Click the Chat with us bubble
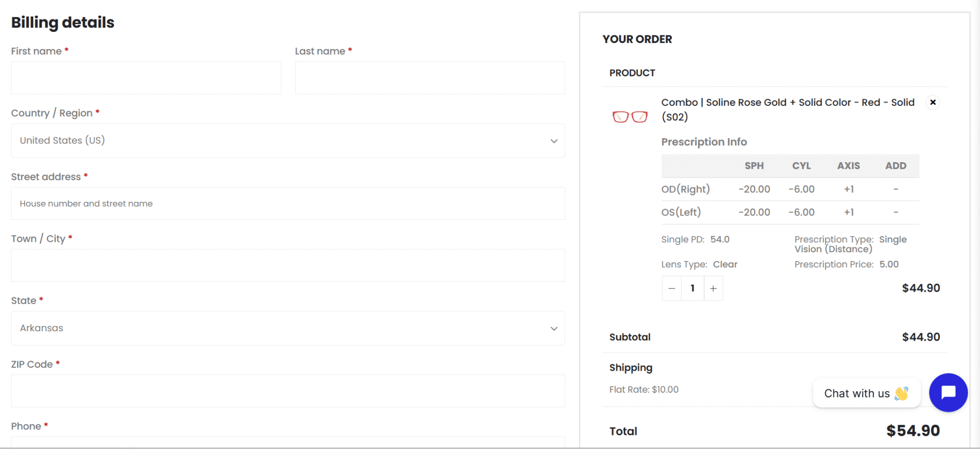Image resolution: width=980 pixels, height=449 pixels. (x=857, y=393)
